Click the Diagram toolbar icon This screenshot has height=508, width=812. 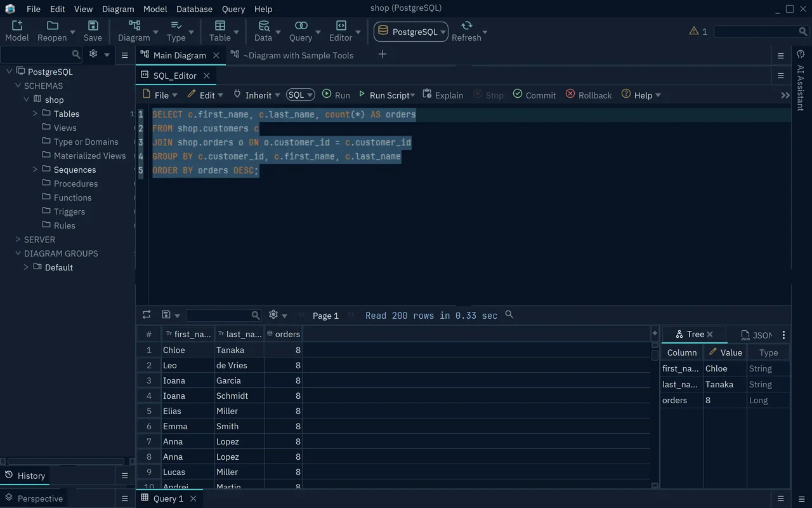[x=134, y=30]
